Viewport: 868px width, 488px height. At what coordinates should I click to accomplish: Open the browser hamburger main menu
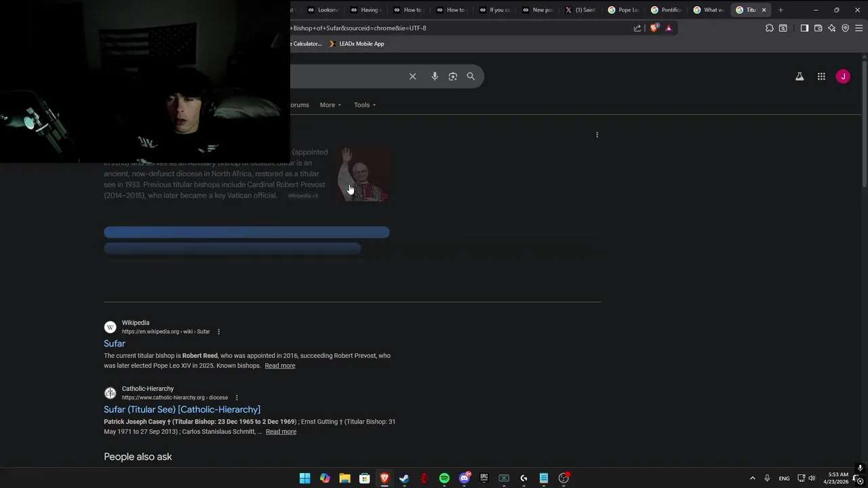click(x=859, y=28)
